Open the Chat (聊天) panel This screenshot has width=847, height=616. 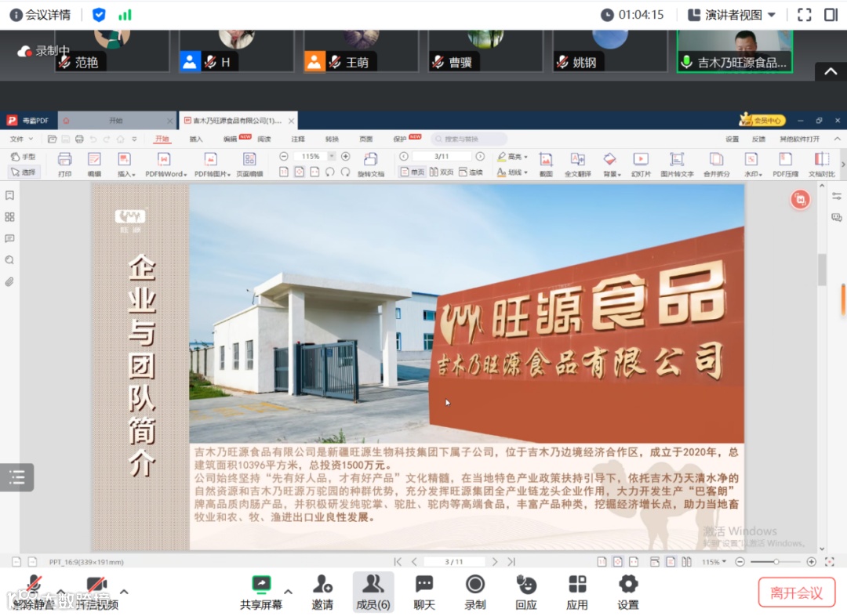tap(424, 592)
